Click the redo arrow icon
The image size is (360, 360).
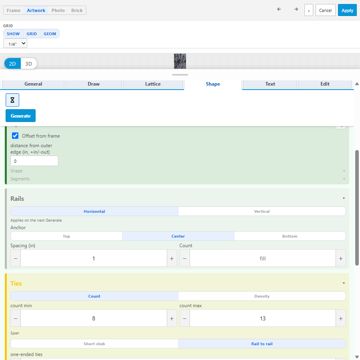[296, 10]
